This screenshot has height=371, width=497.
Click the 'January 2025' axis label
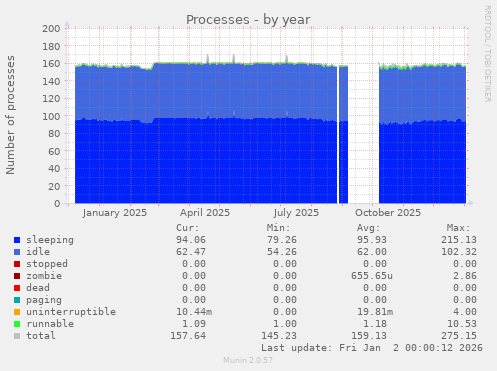(115, 213)
